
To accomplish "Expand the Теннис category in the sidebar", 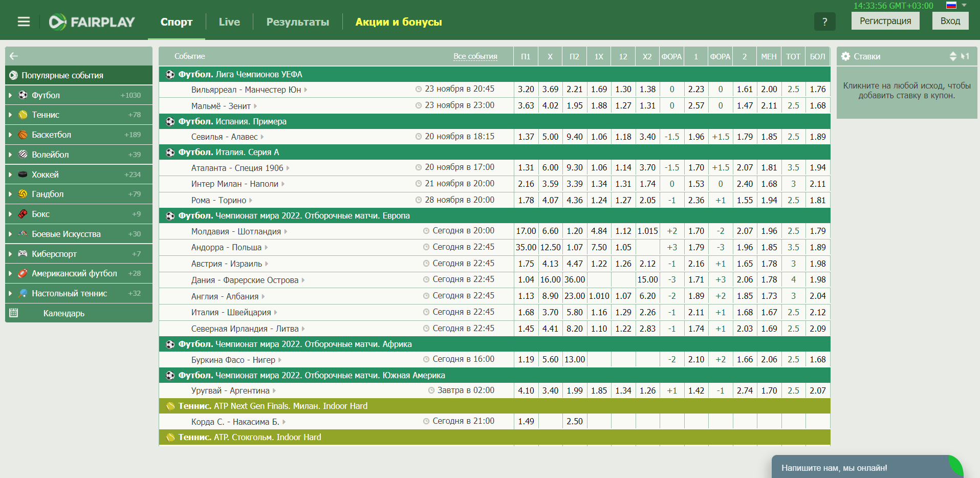I will pyautogui.click(x=79, y=115).
